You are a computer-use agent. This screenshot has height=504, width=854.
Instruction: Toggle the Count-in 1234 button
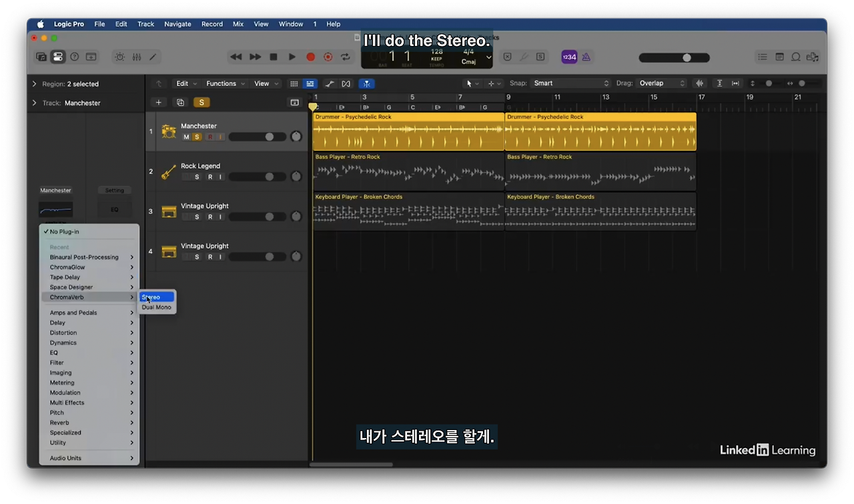569,57
